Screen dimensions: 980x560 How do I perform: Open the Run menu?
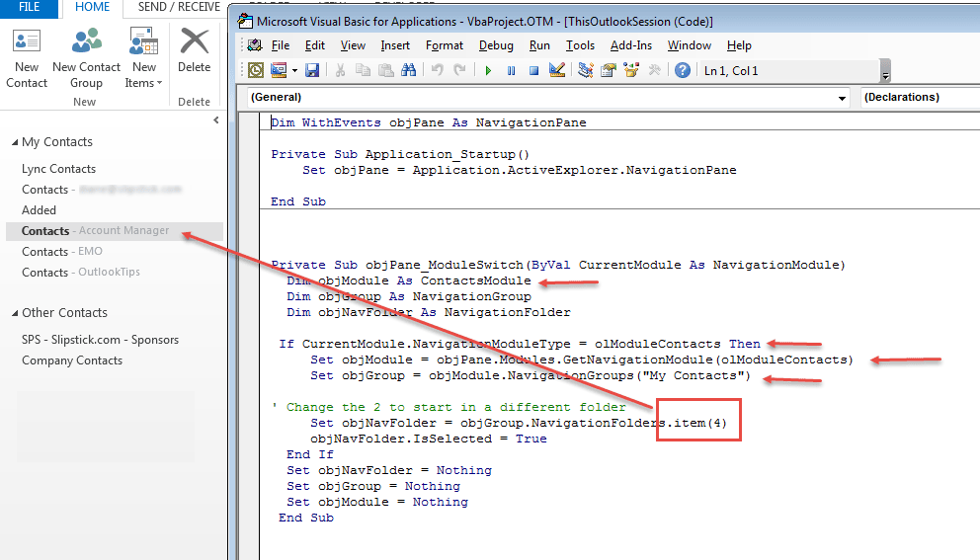[x=539, y=45]
